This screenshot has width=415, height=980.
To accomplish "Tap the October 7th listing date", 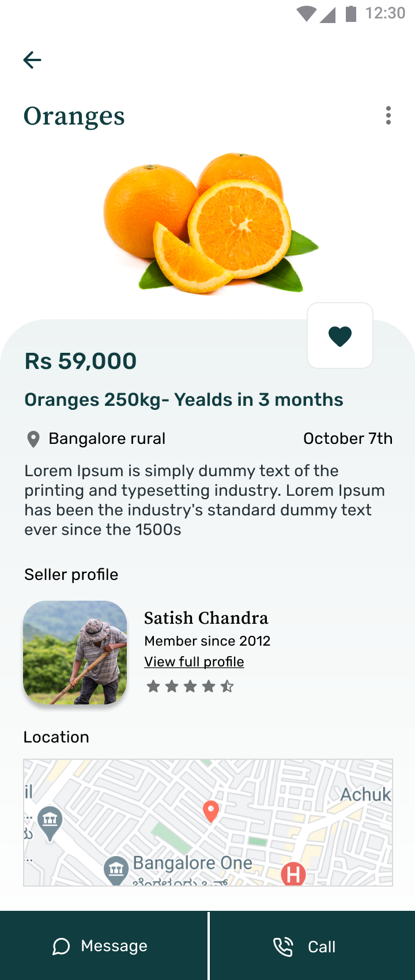I will (x=348, y=439).
